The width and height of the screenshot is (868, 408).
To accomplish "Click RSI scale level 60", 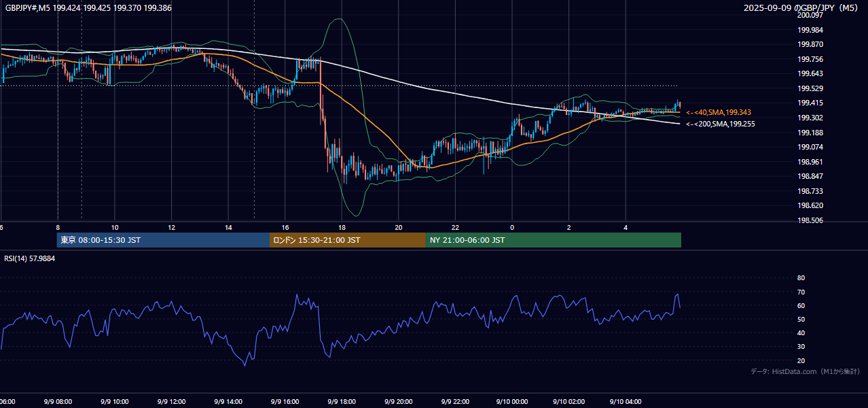I will point(801,305).
